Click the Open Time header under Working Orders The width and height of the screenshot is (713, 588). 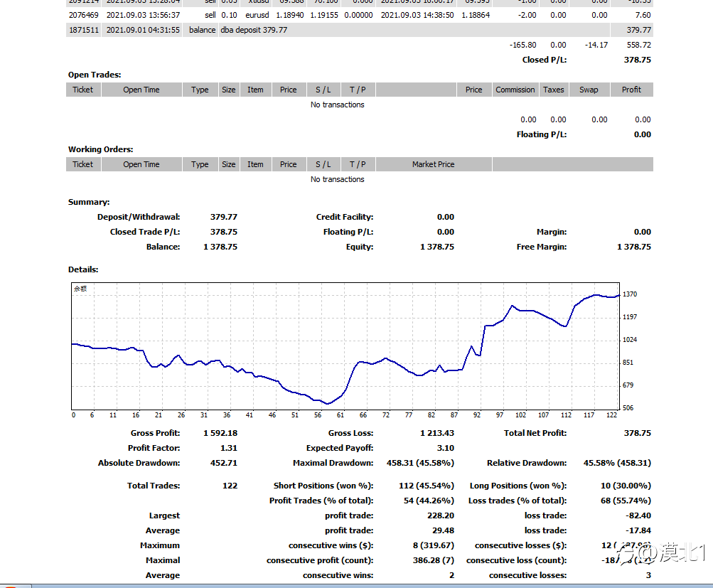[x=141, y=164]
